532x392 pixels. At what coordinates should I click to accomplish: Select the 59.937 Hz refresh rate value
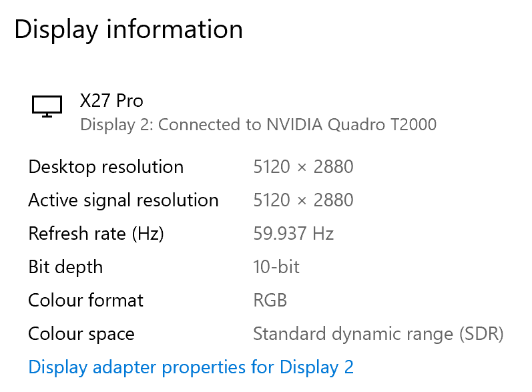pos(293,234)
